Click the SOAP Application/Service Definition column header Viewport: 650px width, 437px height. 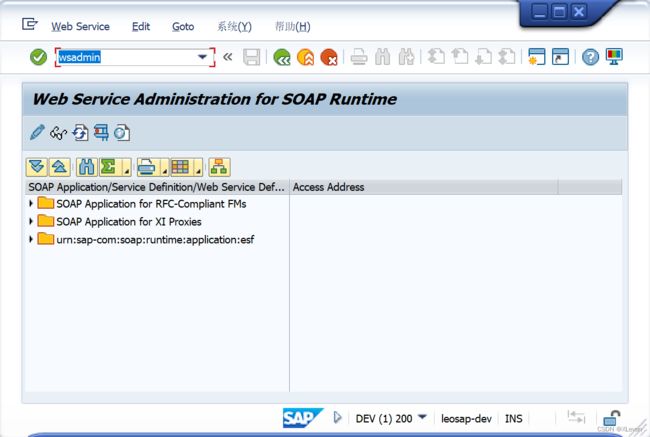157,187
